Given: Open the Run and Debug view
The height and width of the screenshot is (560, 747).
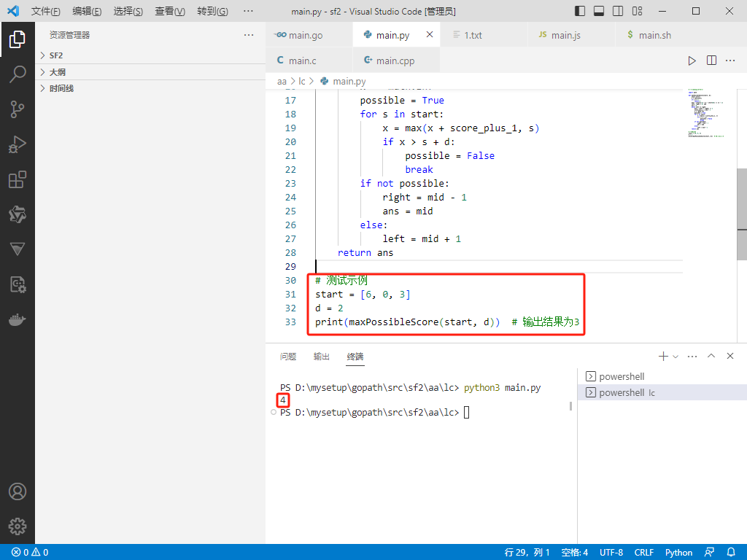Looking at the screenshot, I should [x=18, y=144].
